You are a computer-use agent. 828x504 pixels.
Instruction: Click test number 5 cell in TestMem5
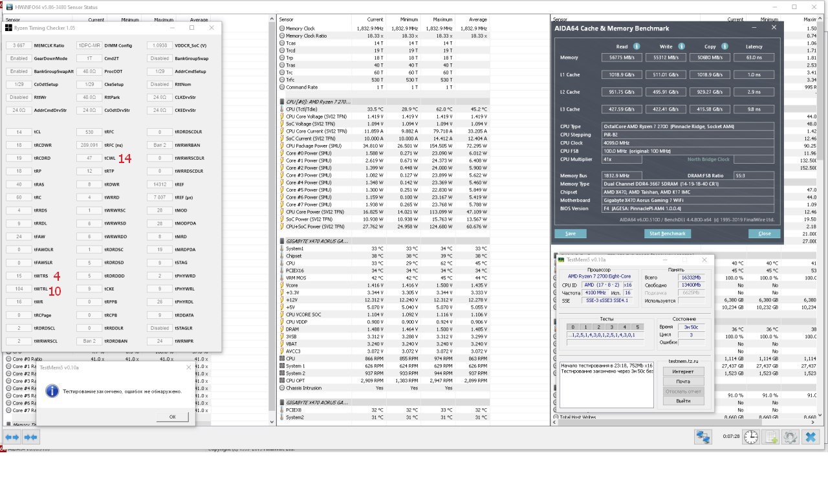point(637,327)
